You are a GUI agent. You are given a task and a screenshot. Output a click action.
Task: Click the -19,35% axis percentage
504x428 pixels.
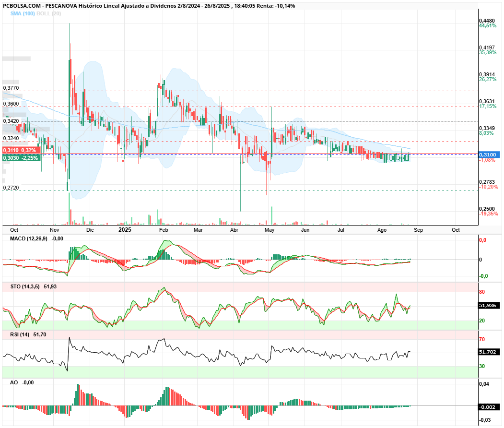pyautogui.click(x=489, y=214)
